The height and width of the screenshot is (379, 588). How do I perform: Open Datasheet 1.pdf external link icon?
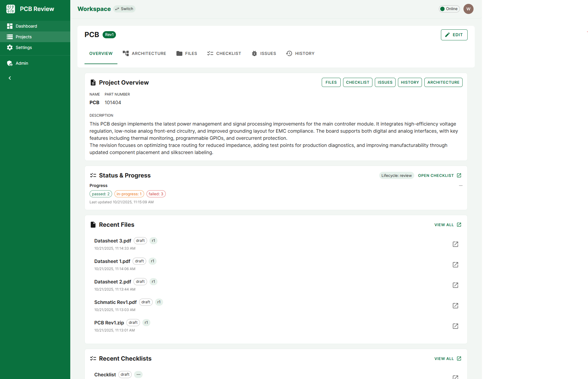(455, 265)
